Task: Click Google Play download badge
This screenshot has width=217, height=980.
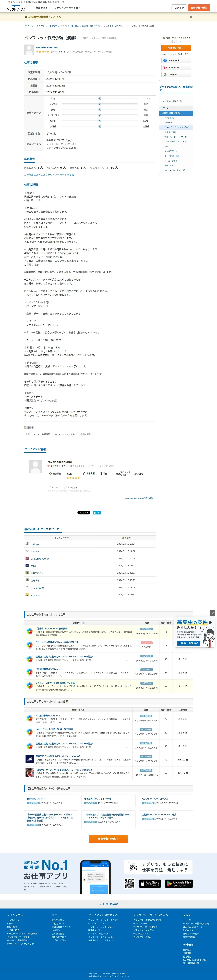Action: point(179,883)
